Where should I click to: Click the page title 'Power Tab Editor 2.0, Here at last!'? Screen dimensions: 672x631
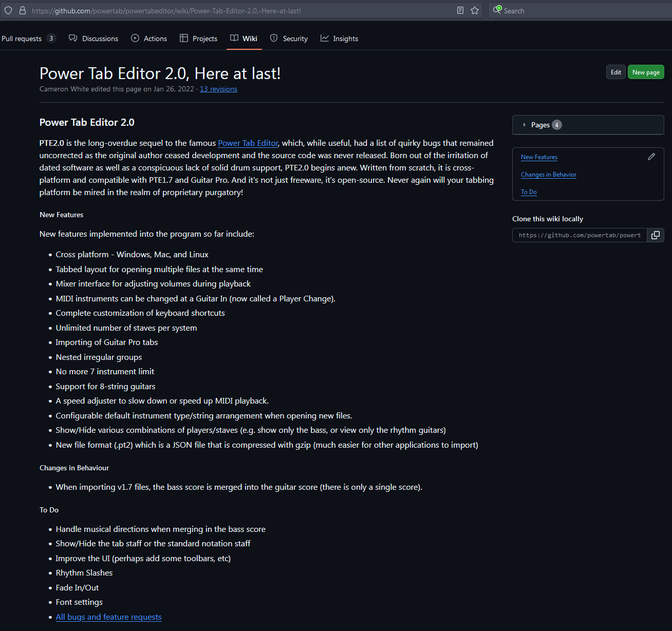[x=160, y=73]
